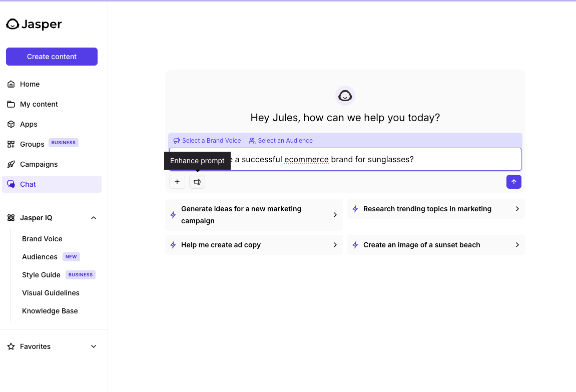Click the Select a Brand Voice link
Screen dimensions: 576x392
pyautogui.click(x=207, y=141)
